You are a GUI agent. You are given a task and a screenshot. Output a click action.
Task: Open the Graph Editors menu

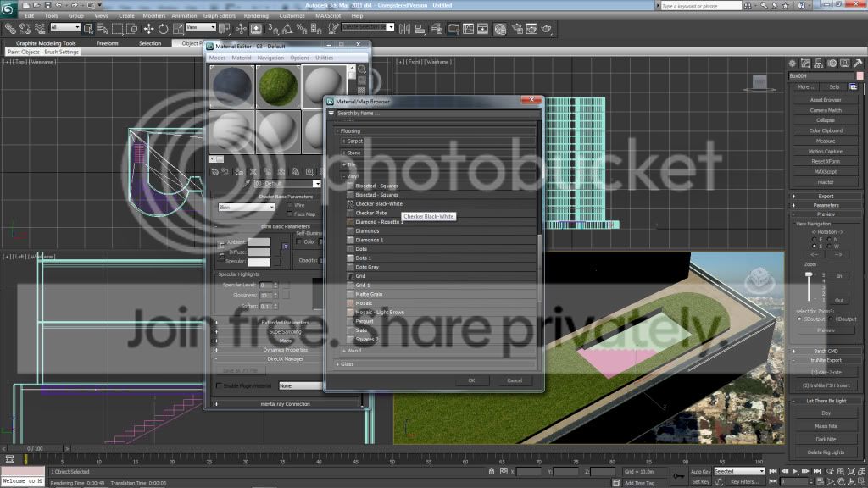tap(220, 15)
